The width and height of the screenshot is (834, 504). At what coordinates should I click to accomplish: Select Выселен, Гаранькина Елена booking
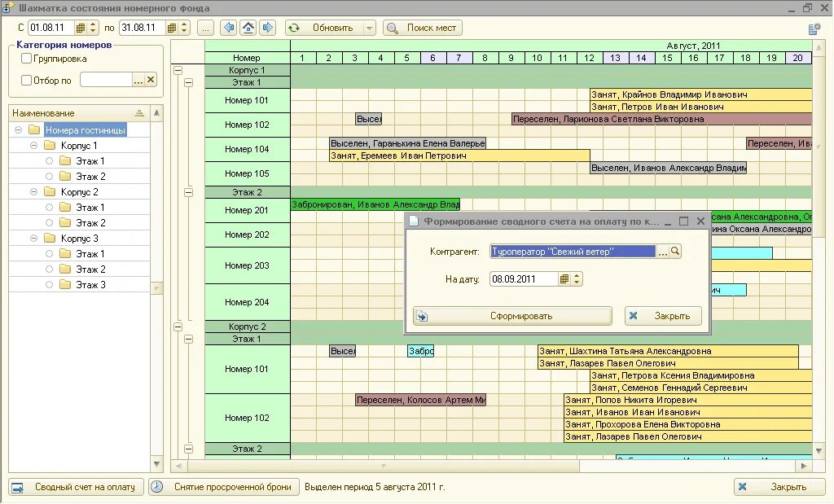(408, 143)
